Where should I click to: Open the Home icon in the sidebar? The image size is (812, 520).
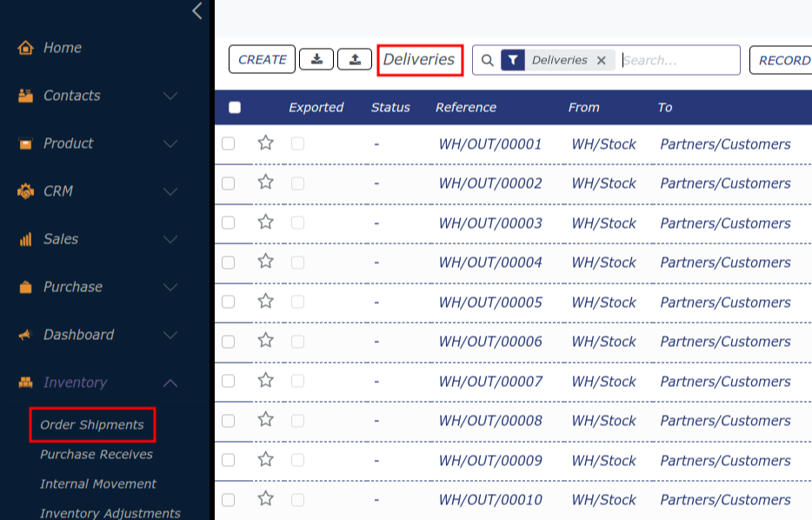pos(25,48)
